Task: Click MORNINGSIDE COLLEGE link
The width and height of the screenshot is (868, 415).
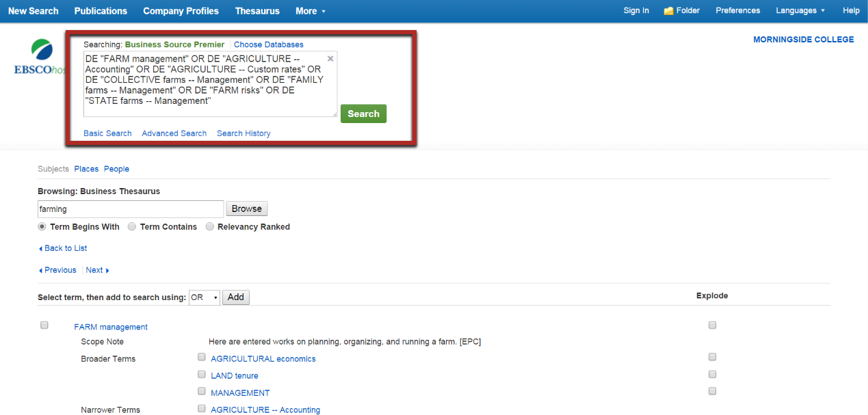Action: coord(804,40)
